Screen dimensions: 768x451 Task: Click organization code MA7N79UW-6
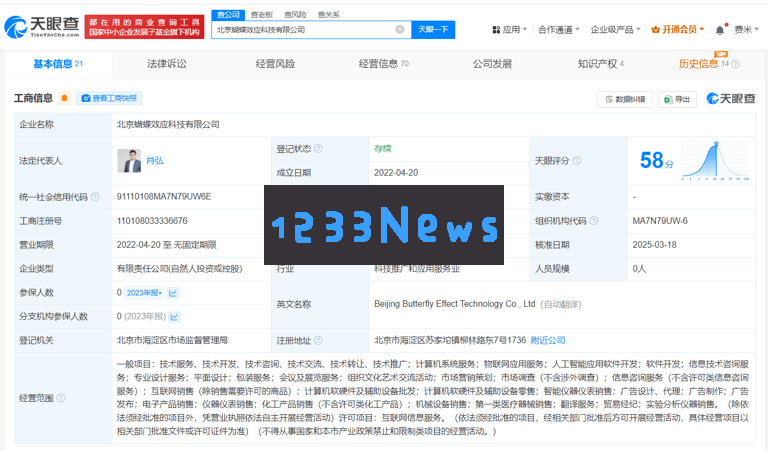point(660,221)
